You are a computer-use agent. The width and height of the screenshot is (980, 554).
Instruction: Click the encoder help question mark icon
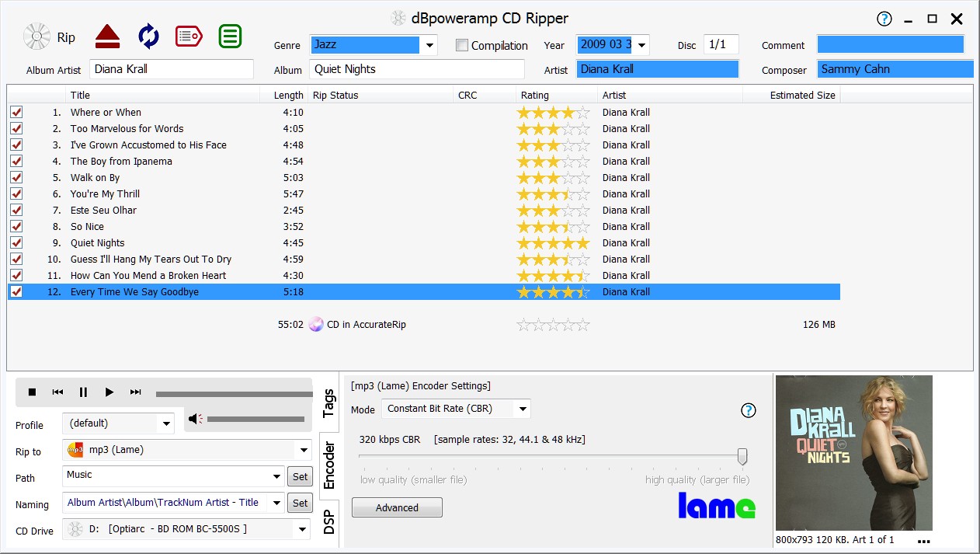tap(748, 410)
